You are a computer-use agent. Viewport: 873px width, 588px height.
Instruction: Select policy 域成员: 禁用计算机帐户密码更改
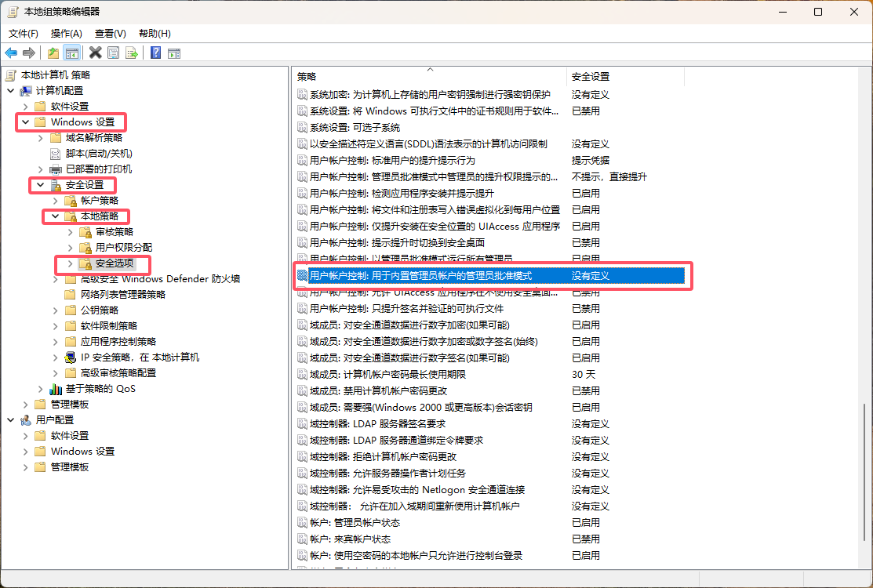378,390
